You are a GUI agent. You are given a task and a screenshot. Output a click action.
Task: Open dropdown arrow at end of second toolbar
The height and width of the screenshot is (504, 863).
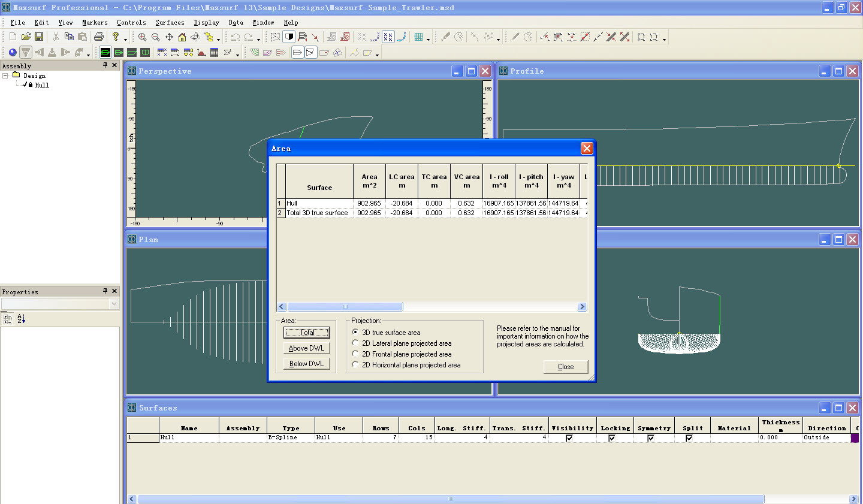point(377,55)
